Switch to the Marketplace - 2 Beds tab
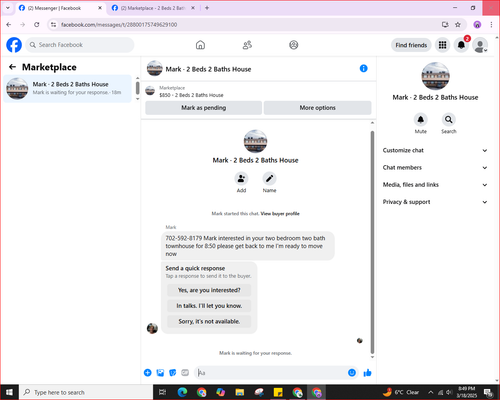Viewport: 500px width, 400px height. click(x=152, y=8)
